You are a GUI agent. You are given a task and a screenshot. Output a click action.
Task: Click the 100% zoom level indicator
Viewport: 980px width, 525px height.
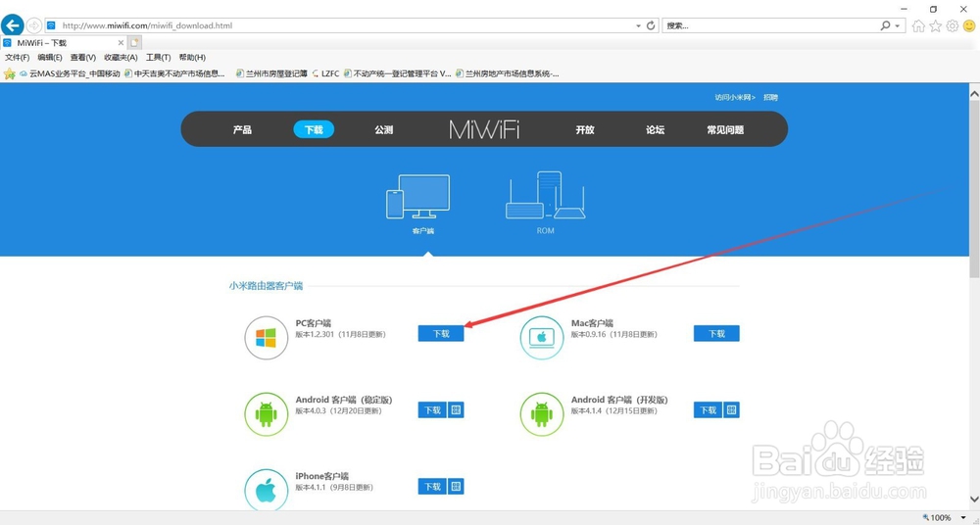click(x=941, y=517)
